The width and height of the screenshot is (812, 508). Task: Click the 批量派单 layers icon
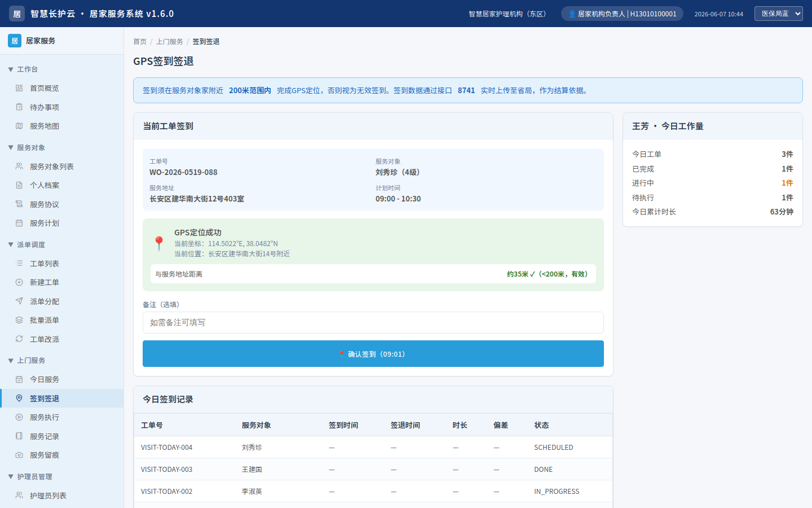coord(19,320)
